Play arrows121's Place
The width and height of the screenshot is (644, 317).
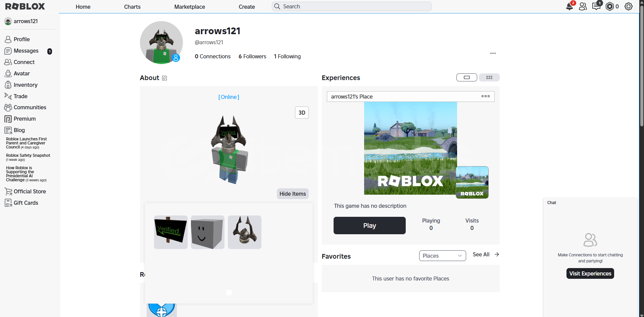coord(369,226)
